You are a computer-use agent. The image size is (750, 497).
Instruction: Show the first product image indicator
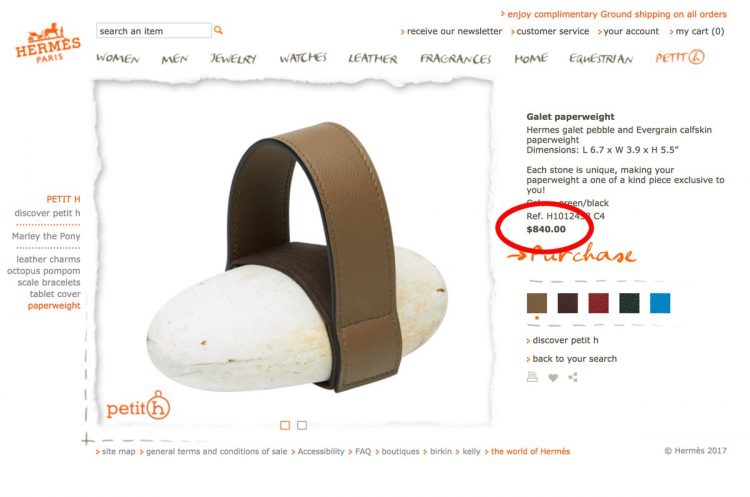285,425
